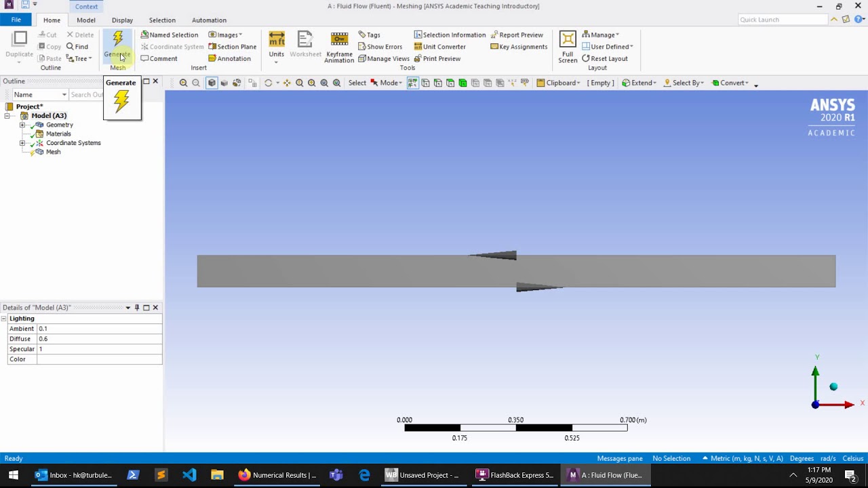Click the Diffuse value field
This screenshot has height=488, width=868.
pyautogui.click(x=100, y=339)
